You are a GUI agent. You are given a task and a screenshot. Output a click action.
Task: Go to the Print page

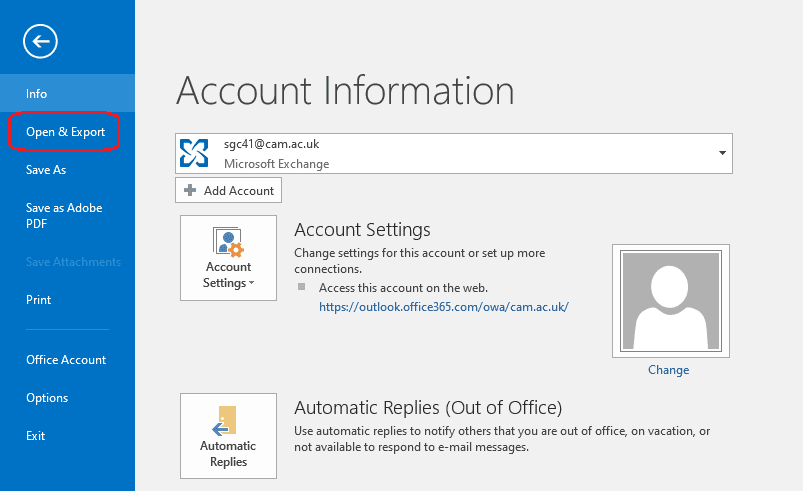tap(39, 300)
